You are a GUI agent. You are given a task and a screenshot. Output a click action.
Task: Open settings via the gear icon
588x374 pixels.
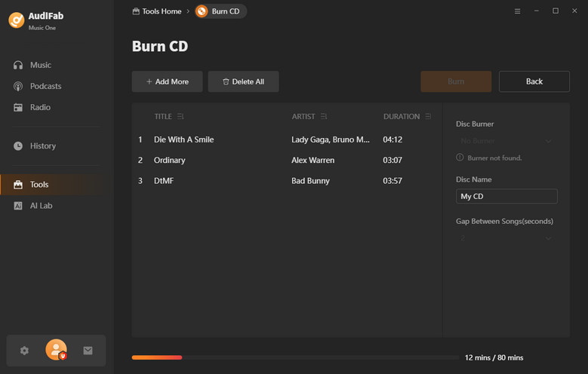[24, 351]
